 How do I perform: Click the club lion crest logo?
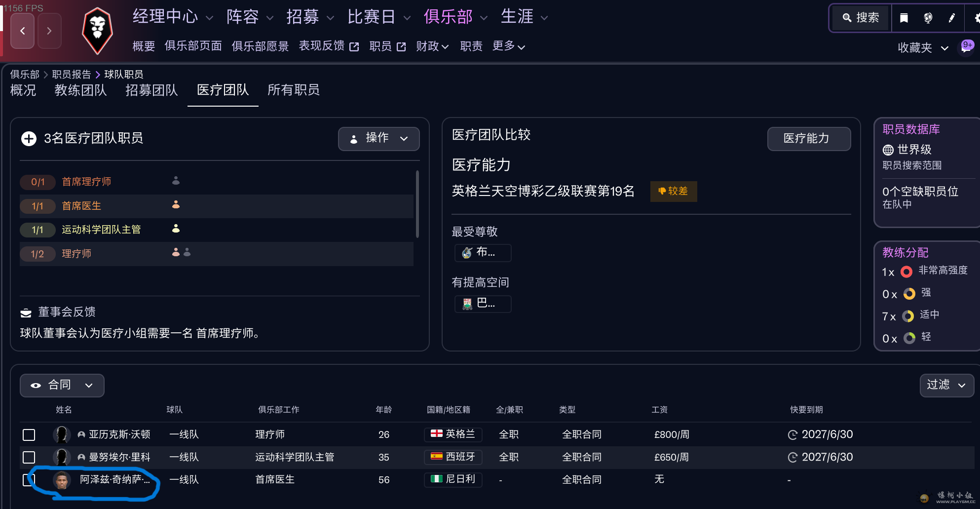click(97, 31)
